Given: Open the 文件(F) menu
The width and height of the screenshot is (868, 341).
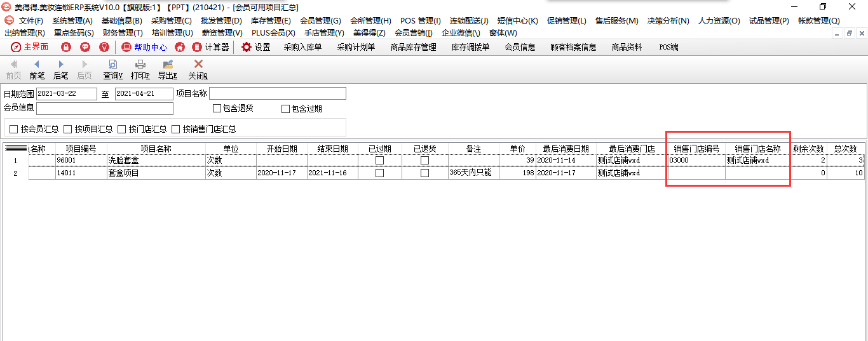Looking at the screenshot, I should (31, 21).
